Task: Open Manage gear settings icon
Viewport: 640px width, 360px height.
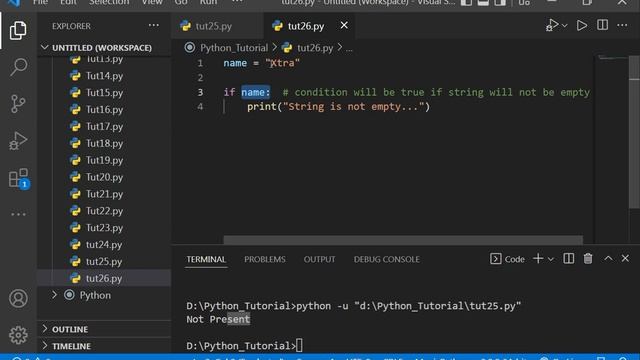Action: pos(18,335)
